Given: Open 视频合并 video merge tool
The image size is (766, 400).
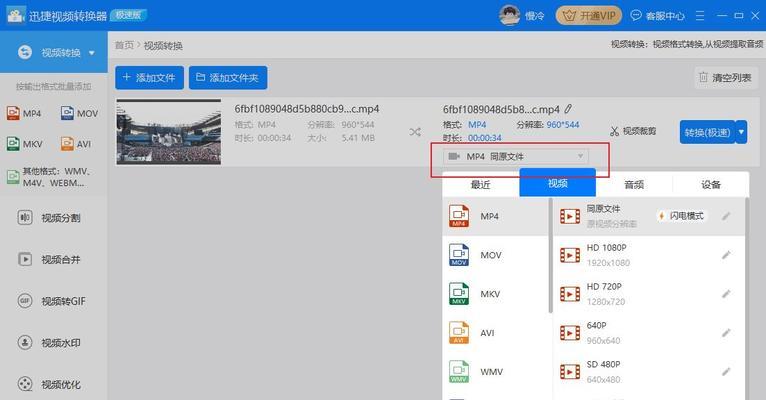Looking at the screenshot, I should (49, 259).
